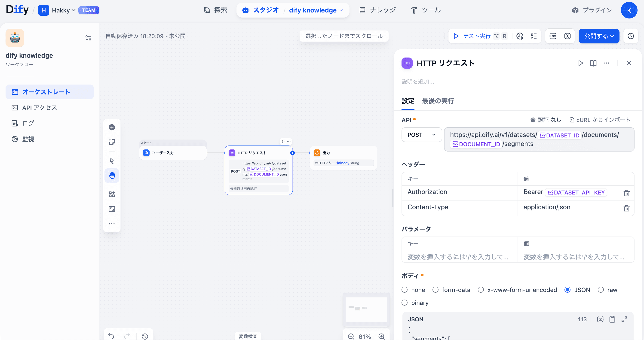
Task: Select the raw body radio option
Action: pyautogui.click(x=601, y=290)
